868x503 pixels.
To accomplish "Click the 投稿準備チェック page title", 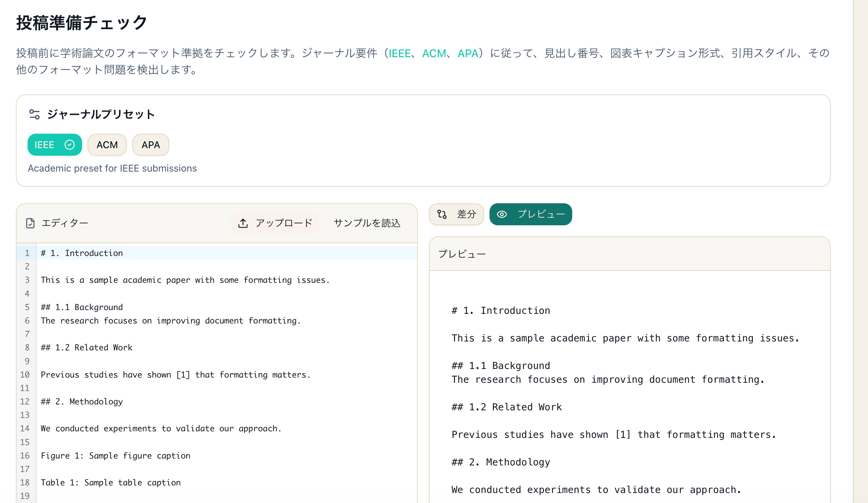I will tap(82, 23).
